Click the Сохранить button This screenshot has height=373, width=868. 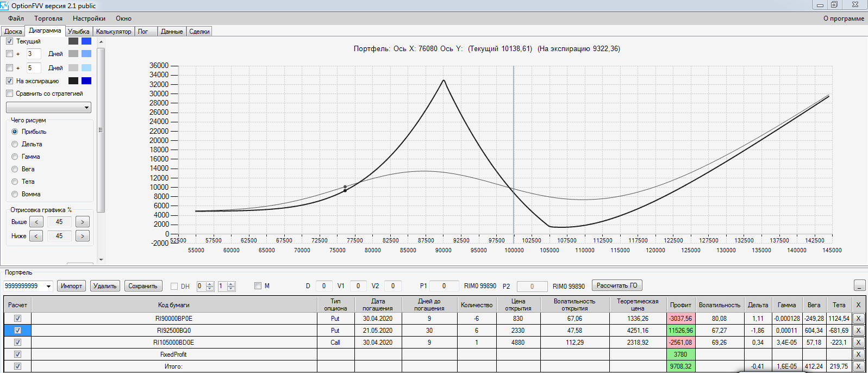[143, 286]
